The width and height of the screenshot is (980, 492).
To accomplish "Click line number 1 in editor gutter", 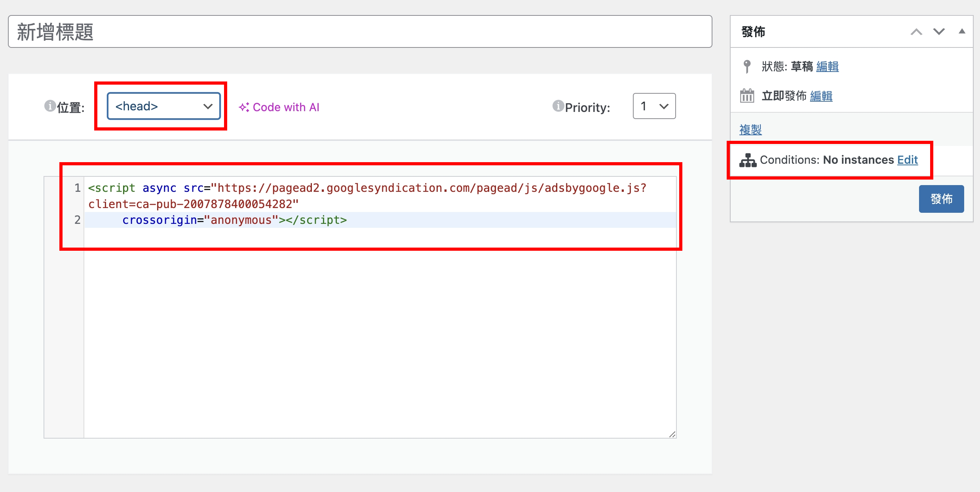I will point(77,188).
